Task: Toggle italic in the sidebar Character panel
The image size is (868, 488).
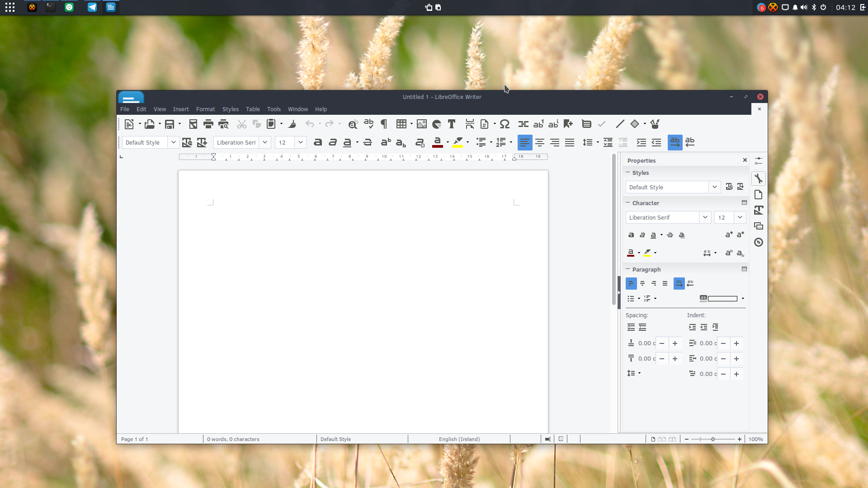Action: pyautogui.click(x=642, y=235)
